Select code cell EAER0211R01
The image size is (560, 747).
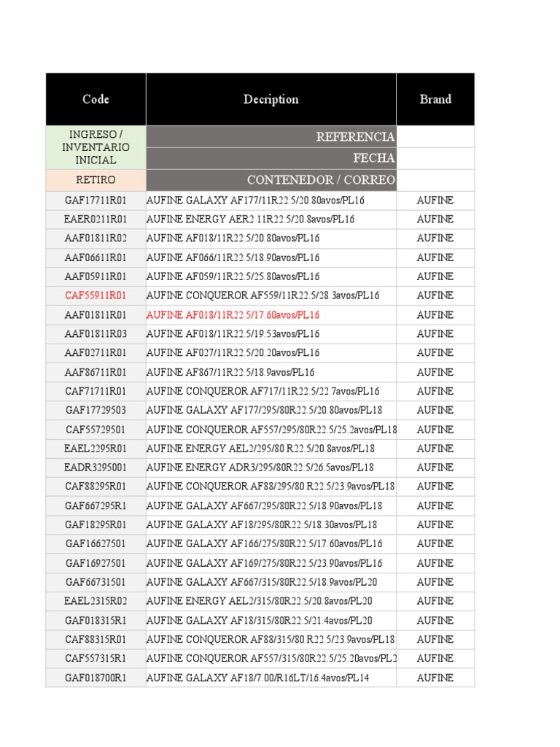(x=96, y=219)
